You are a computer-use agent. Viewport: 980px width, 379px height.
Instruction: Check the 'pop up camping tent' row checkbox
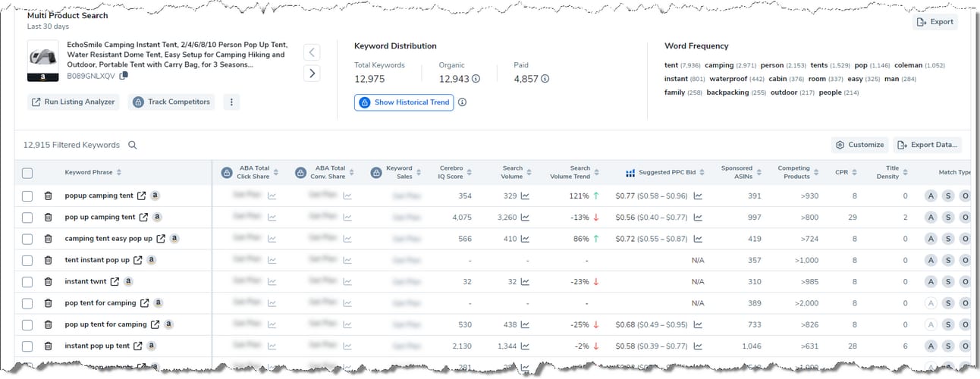[x=27, y=217]
